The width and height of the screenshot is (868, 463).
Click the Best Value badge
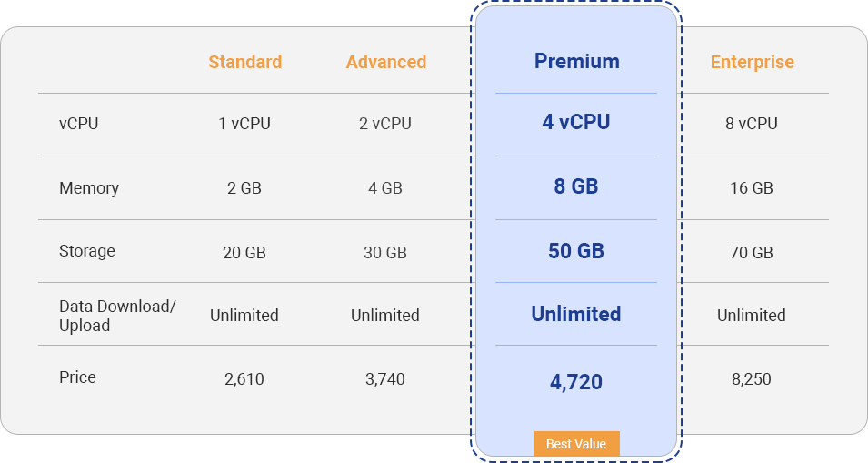(x=576, y=444)
